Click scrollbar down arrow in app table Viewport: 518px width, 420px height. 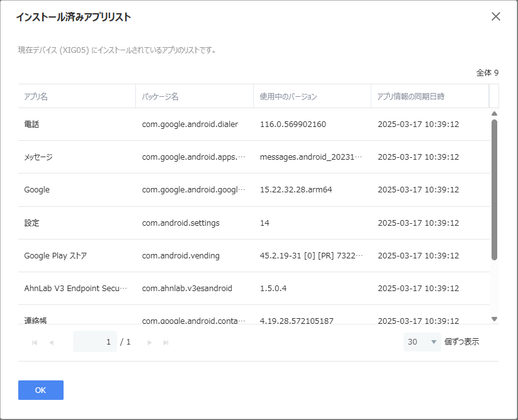coord(494,319)
